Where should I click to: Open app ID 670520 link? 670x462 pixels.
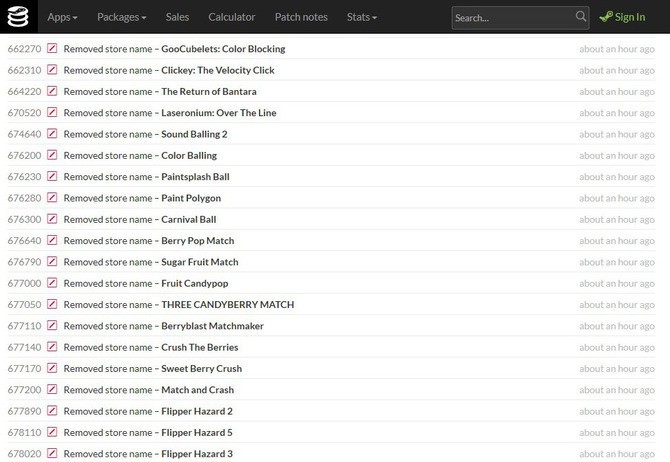pos(24,113)
